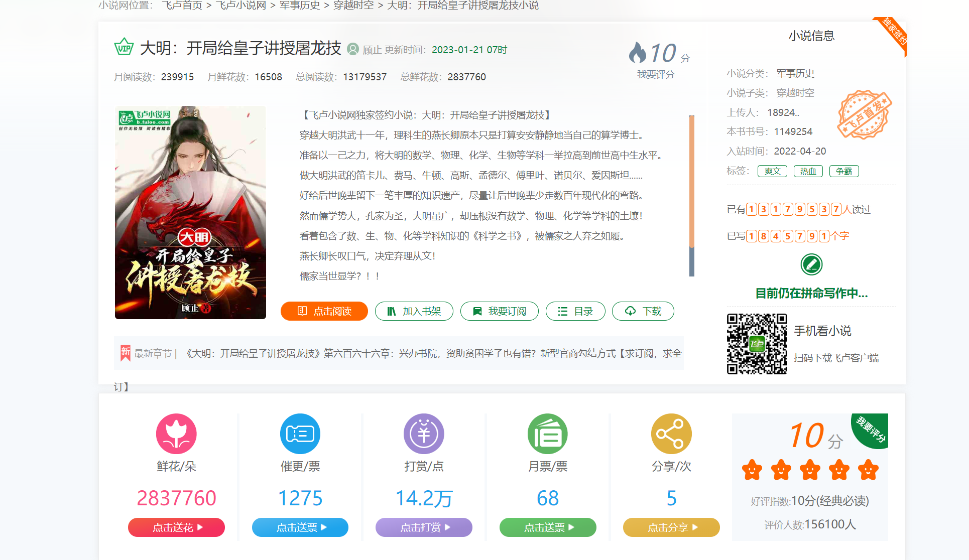969x560 pixels.
Task: Select the 热血 tag
Action: (x=808, y=171)
